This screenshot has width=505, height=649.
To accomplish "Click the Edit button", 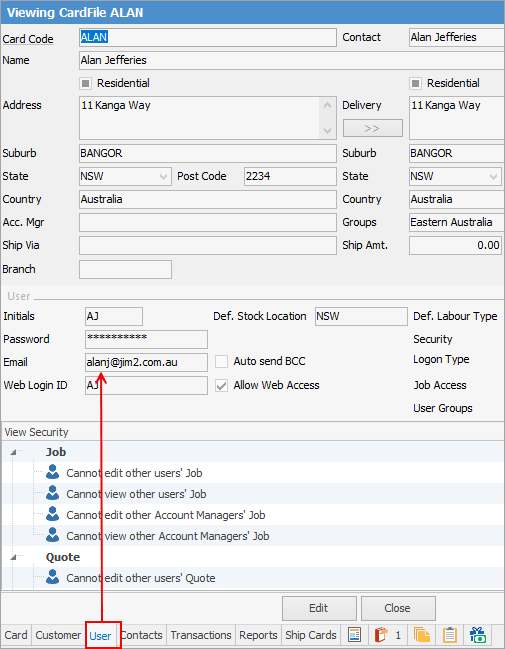I will click(319, 608).
